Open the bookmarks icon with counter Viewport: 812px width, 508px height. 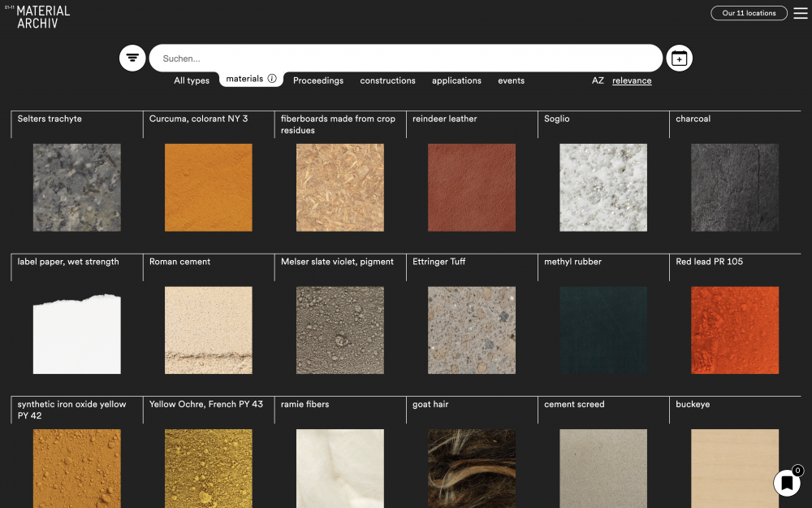tap(787, 482)
